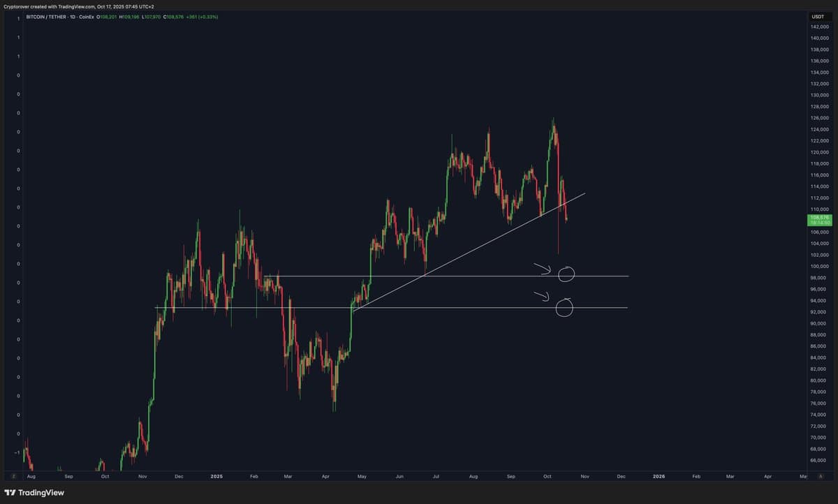Click the USDT label atop the price scale
The image size is (838, 504).
(x=817, y=15)
